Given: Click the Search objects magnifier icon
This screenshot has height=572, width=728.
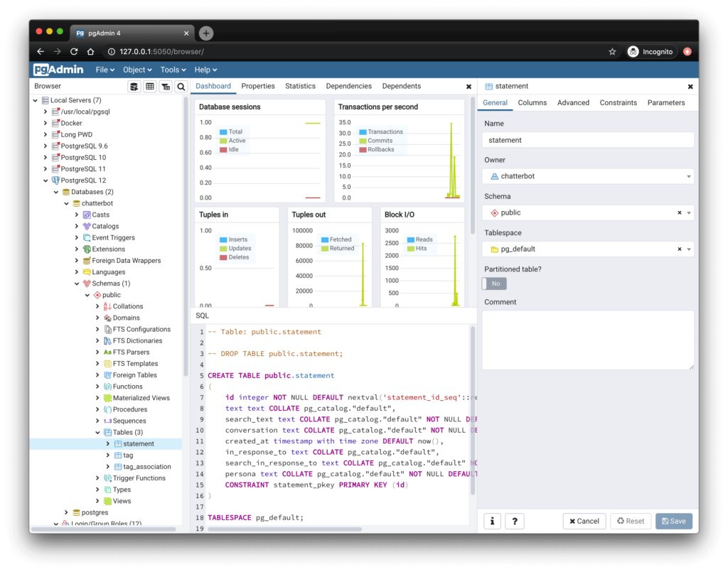Looking at the screenshot, I should click(x=180, y=86).
